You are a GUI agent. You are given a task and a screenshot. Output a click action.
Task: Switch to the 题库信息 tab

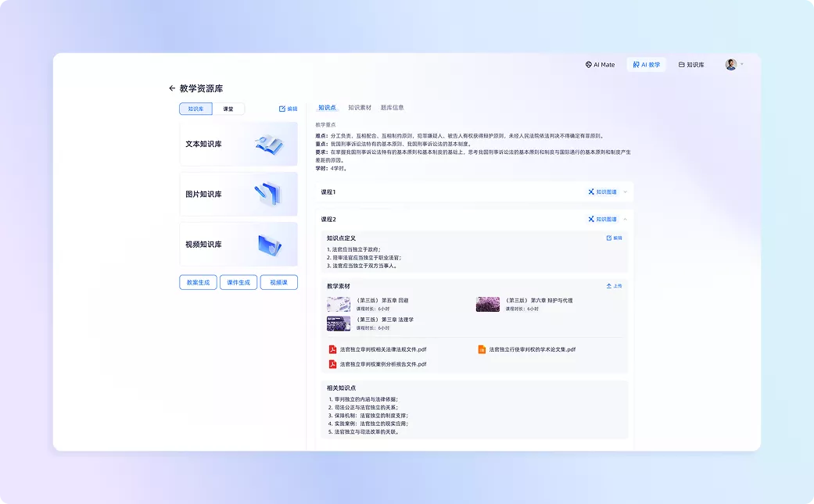tap(392, 108)
